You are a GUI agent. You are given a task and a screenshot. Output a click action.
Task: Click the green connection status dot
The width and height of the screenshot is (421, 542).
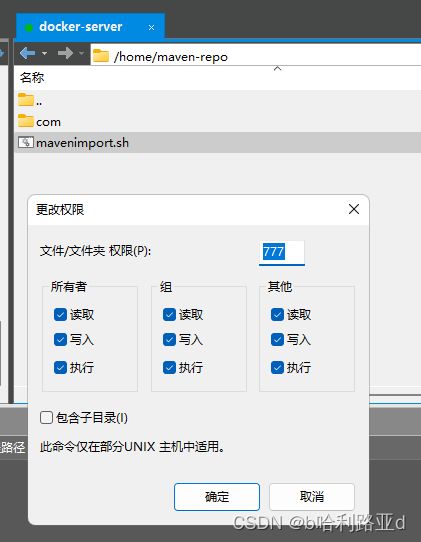tap(29, 27)
